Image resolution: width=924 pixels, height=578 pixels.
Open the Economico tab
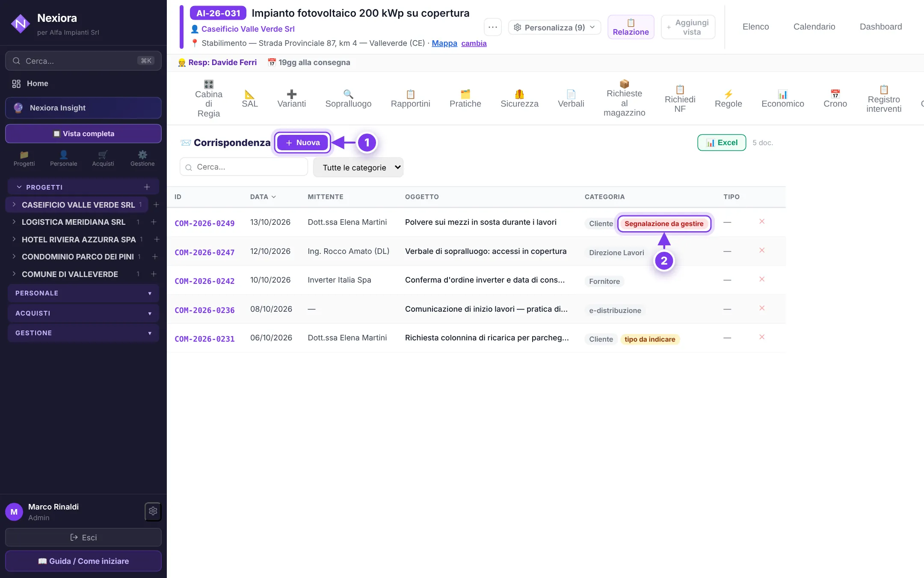coord(782,98)
